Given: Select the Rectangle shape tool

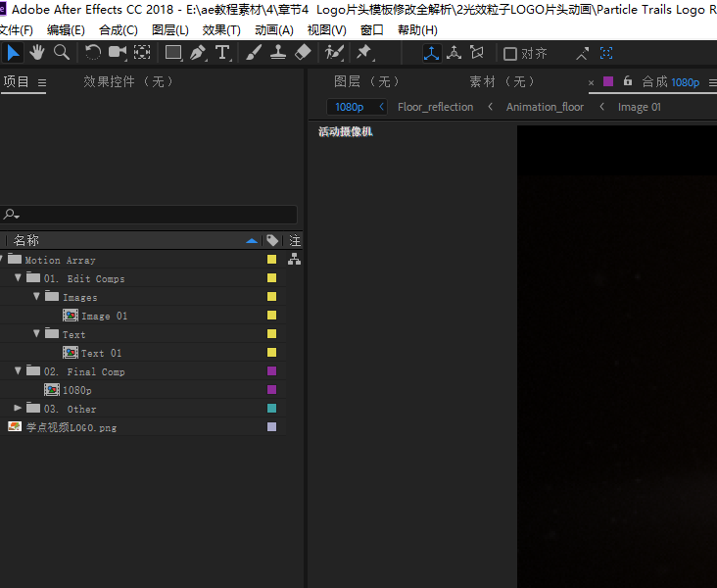Looking at the screenshot, I should tap(173, 53).
